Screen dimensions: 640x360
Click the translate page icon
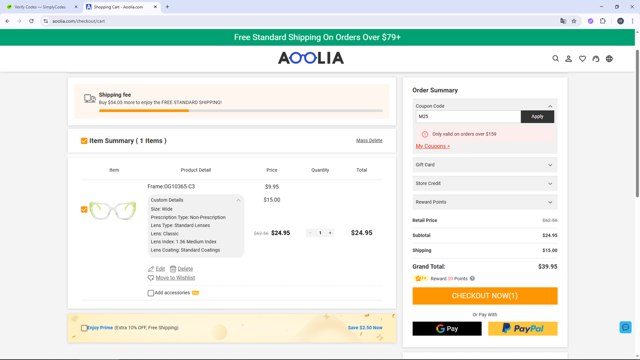click(563, 21)
